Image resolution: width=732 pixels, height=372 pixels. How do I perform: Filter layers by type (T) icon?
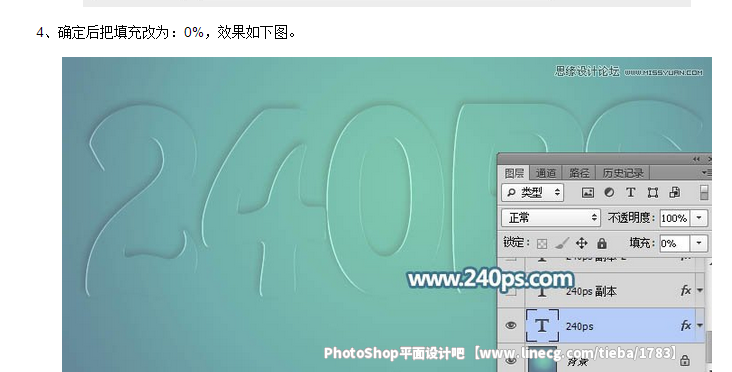(x=631, y=192)
